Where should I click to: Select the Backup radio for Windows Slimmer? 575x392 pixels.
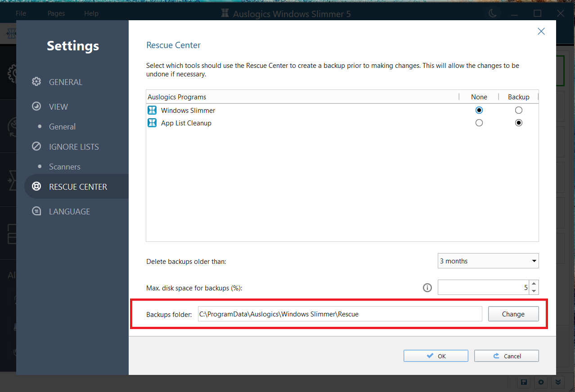pos(518,110)
